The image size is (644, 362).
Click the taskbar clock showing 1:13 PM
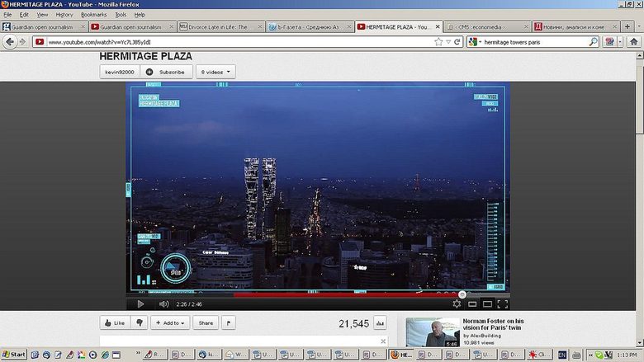[627, 355]
